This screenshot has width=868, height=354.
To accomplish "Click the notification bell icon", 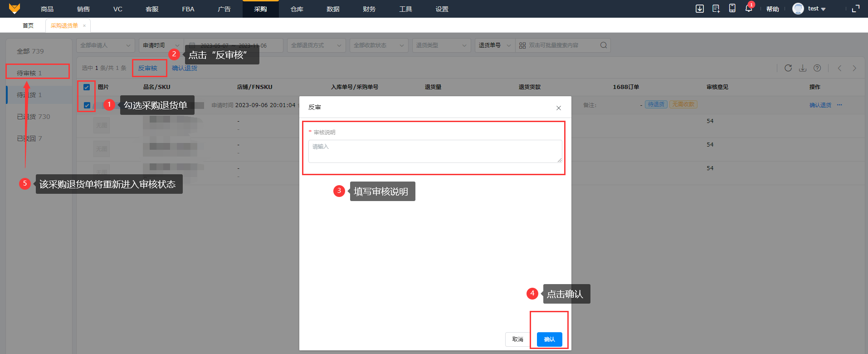I will click(x=748, y=9).
